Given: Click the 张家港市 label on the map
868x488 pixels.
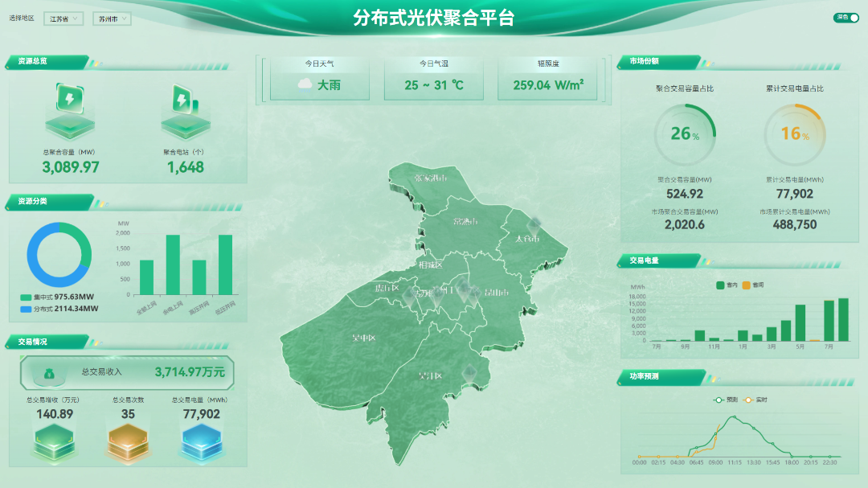Looking at the screenshot, I should tap(430, 178).
